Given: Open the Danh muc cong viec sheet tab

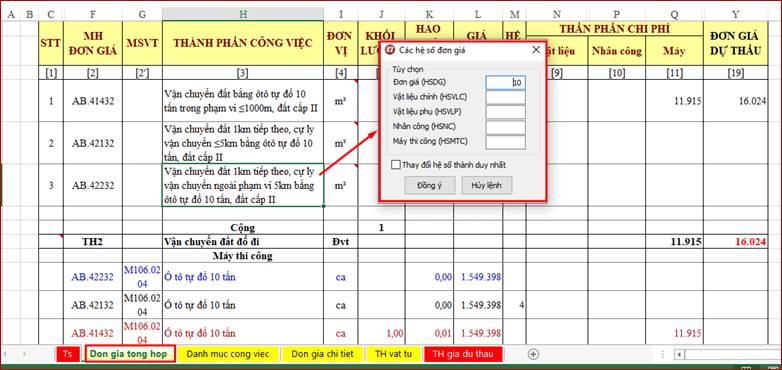Looking at the screenshot, I should pyautogui.click(x=227, y=354).
